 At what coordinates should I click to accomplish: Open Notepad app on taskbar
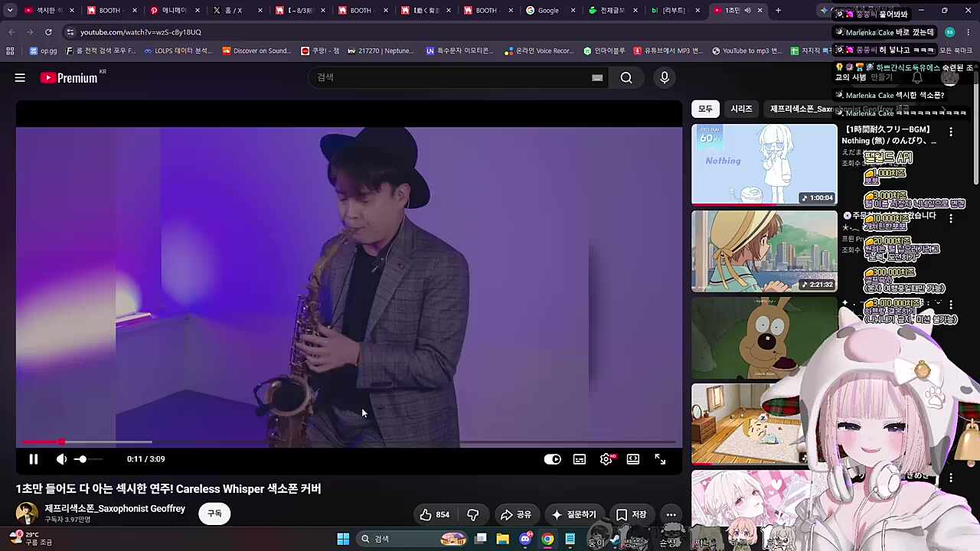click(570, 539)
